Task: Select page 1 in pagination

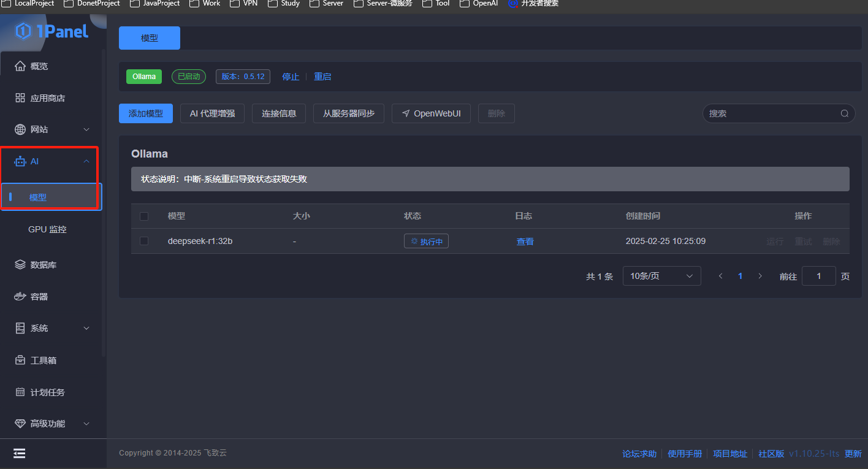Action: pyautogui.click(x=740, y=276)
